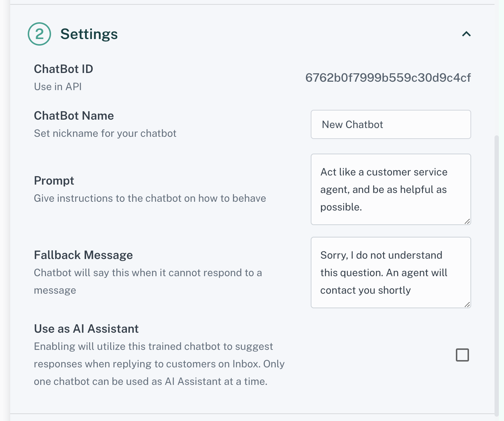This screenshot has width=504, height=421.
Task: Enable the Use as AI Assistant checkbox
Action: point(462,355)
